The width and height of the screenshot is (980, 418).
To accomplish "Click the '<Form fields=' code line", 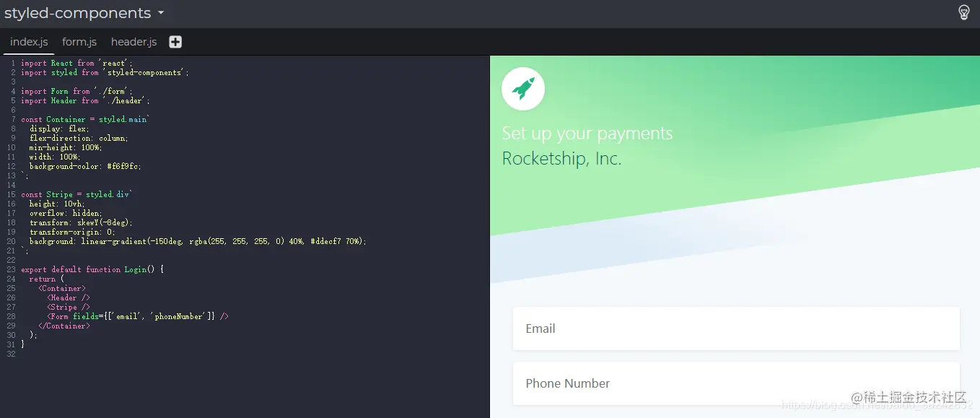I will click(138, 317).
